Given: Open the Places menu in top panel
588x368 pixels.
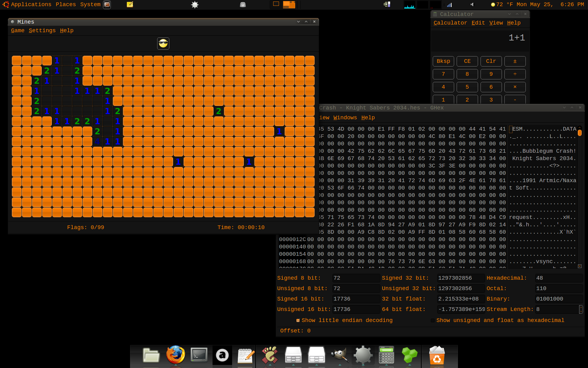Looking at the screenshot, I should [66, 5].
